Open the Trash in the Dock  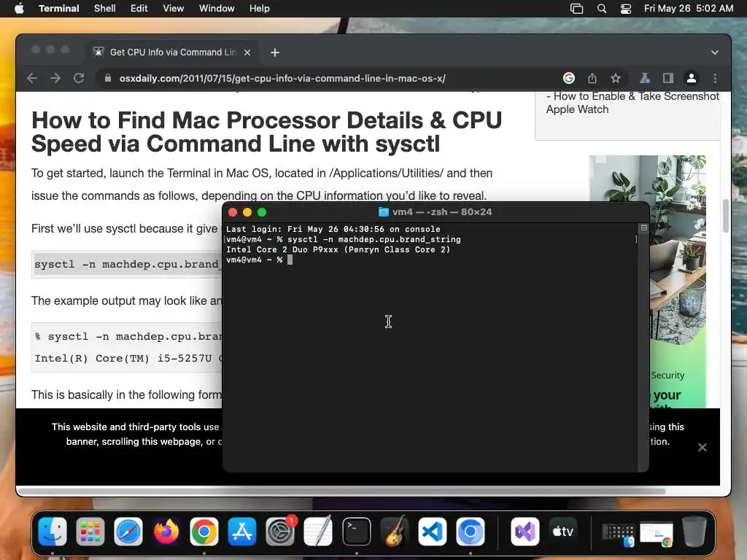[x=694, y=532]
